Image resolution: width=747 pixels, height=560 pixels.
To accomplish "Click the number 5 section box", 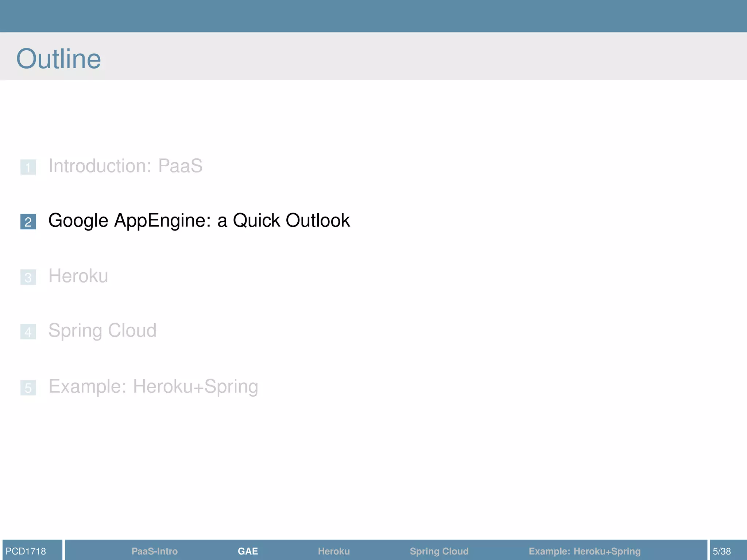I will point(28,388).
